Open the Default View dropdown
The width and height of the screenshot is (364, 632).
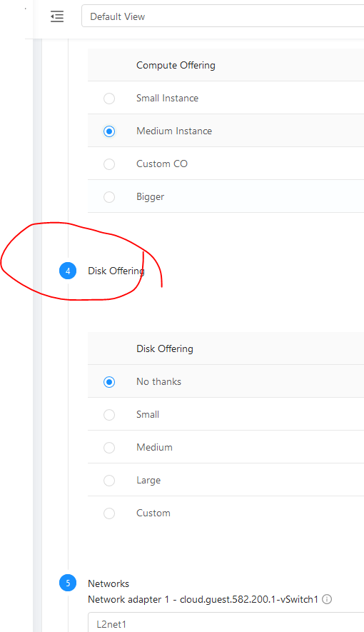(x=223, y=16)
